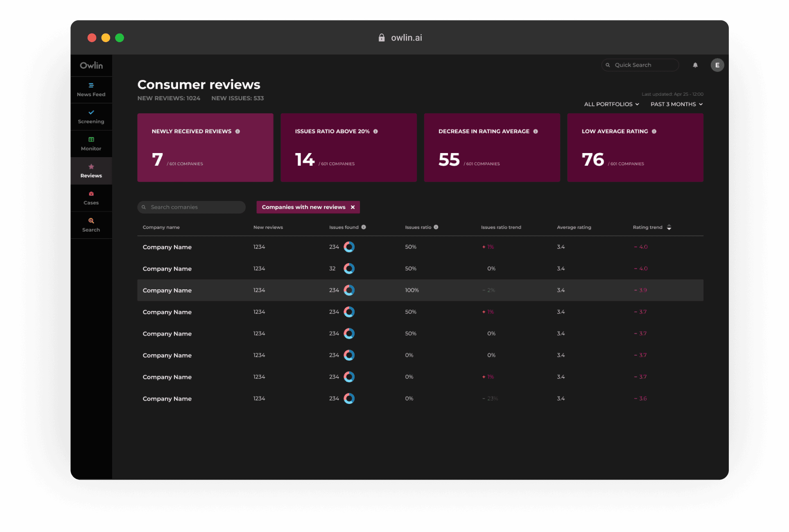Select the Low Average Rating card
Viewport: 789px width, 532px height.
635,148
